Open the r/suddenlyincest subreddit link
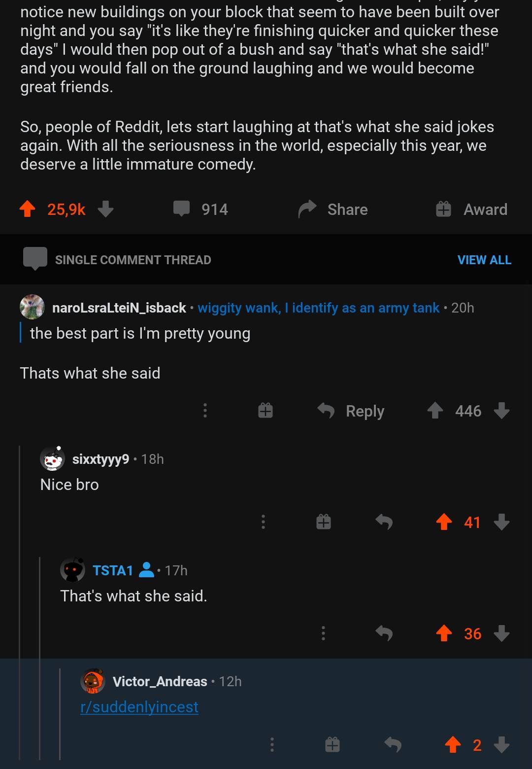532x769 pixels. pyautogui.click(x=139, y=707)
